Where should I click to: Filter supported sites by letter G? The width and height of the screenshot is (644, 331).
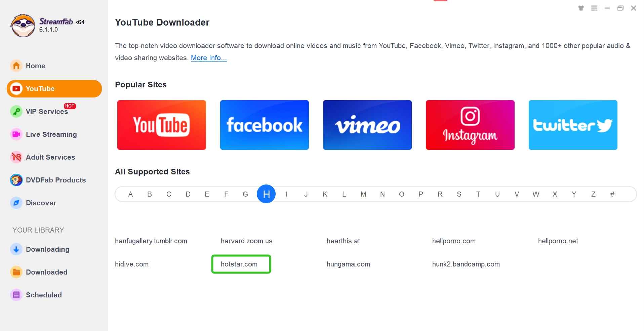click(245, 194)
